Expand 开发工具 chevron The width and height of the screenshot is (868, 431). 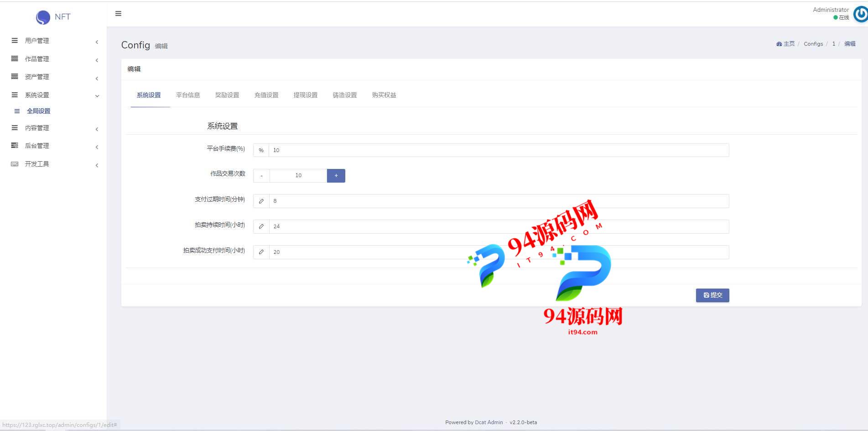(97, 165)
